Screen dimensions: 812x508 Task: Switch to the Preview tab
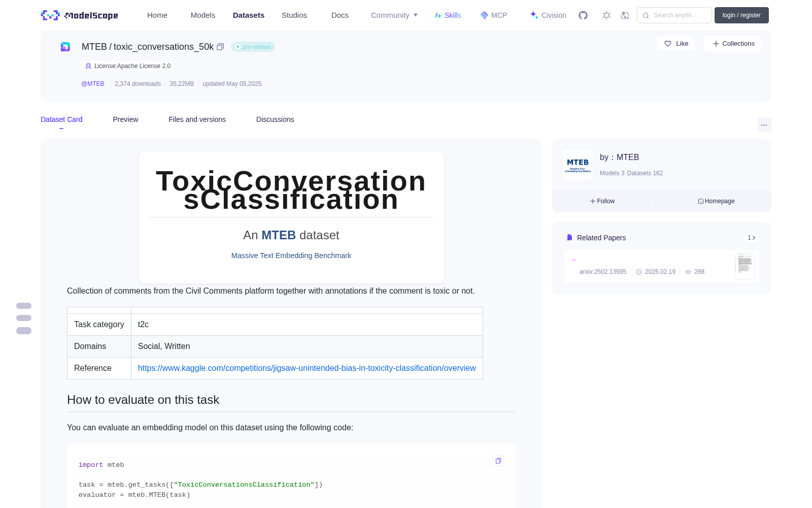125,119
